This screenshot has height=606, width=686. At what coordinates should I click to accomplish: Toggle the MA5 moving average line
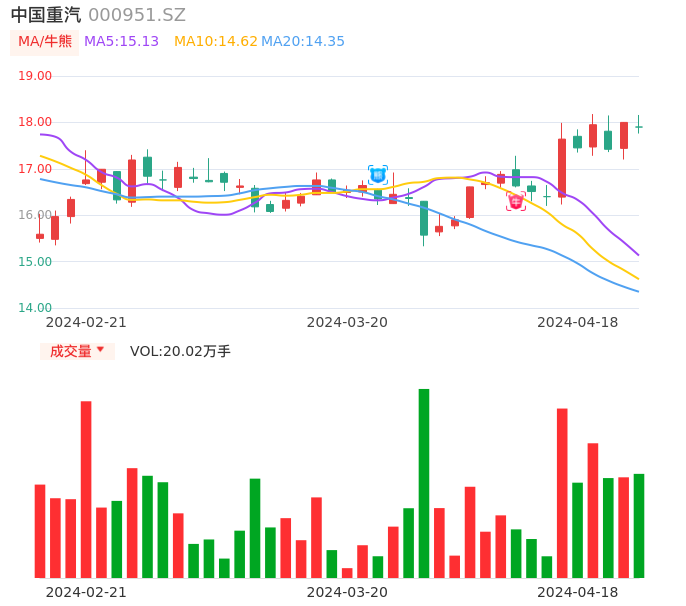tap(121, 42)
